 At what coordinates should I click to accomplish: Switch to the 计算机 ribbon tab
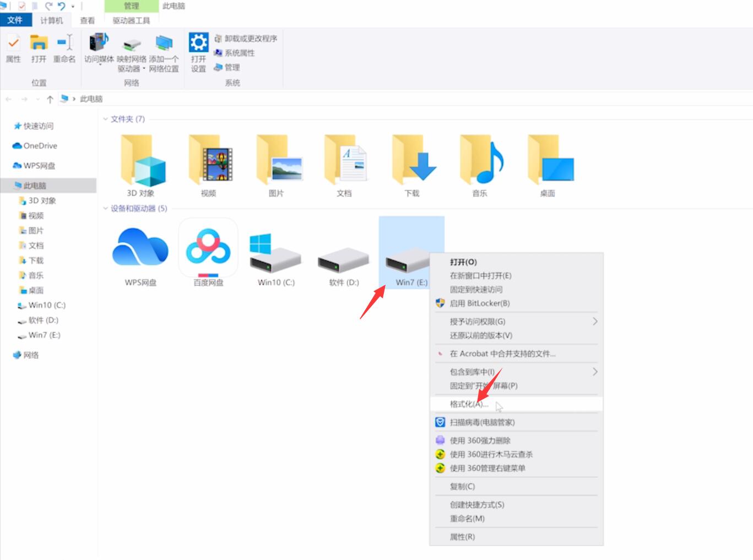point(51,20)
